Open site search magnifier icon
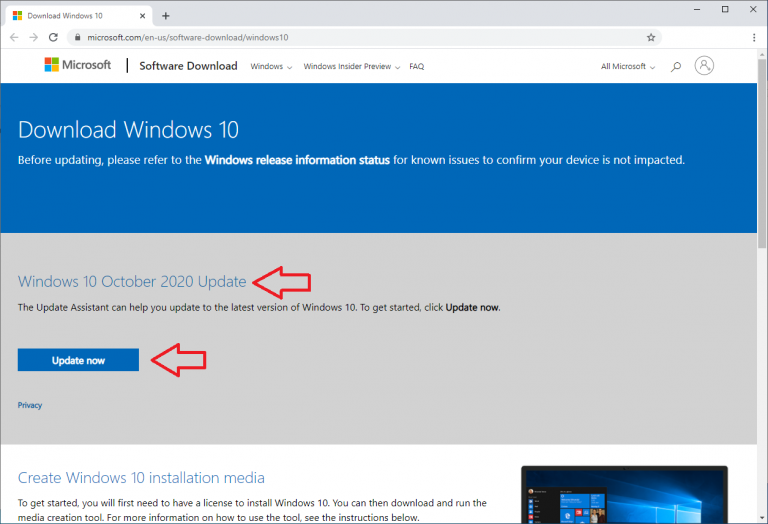Image resolution: width=768 pixels, height=524 pixels. click(676, 66)
